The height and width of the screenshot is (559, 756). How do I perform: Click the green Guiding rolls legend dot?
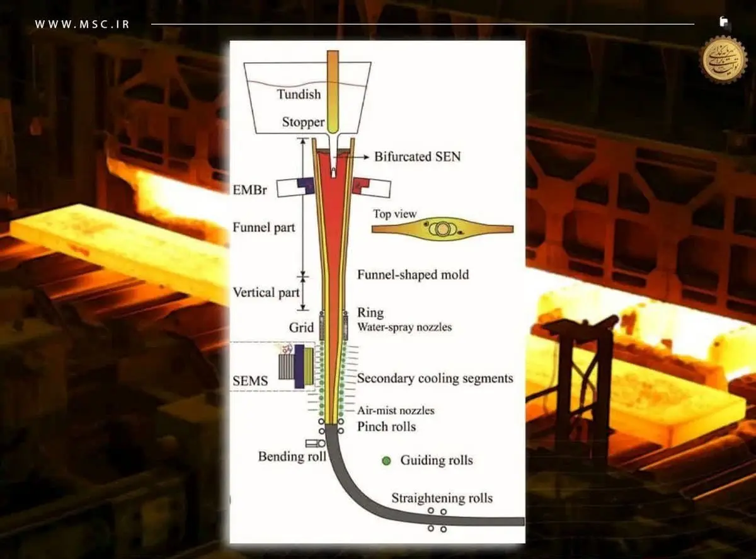386,460
